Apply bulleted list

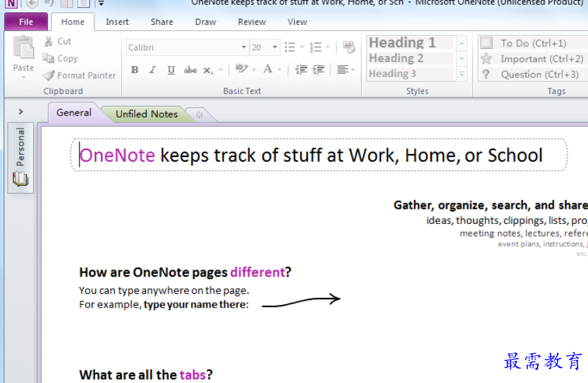coord(289,47)
